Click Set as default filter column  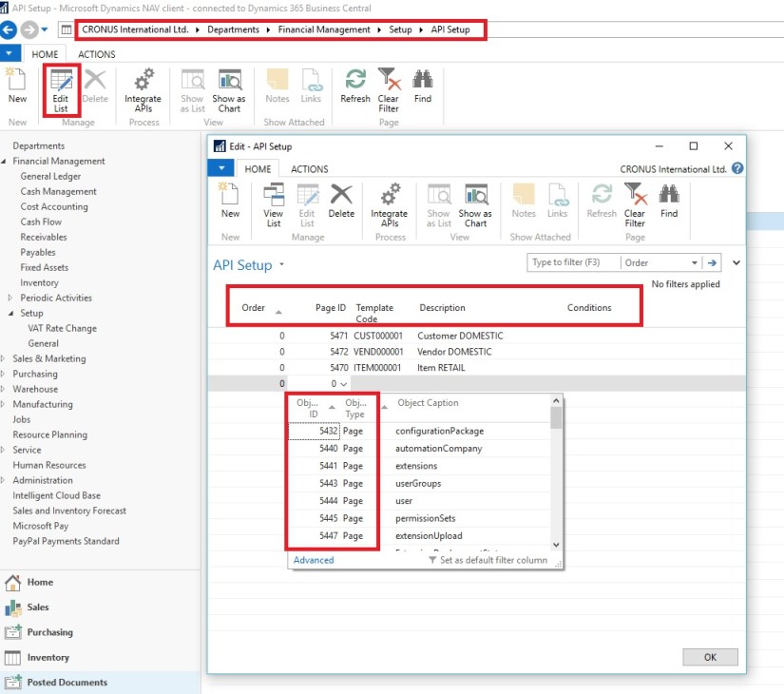[x=488, y=560]
